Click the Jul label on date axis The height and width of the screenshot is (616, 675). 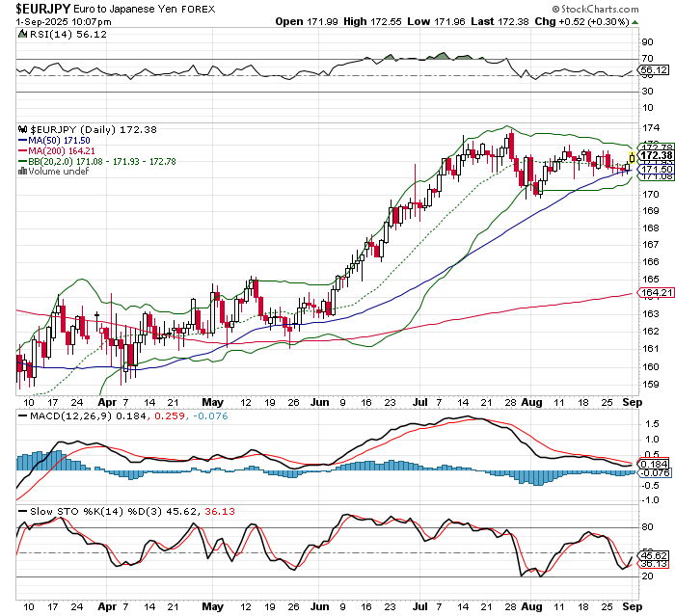point(422,399)
